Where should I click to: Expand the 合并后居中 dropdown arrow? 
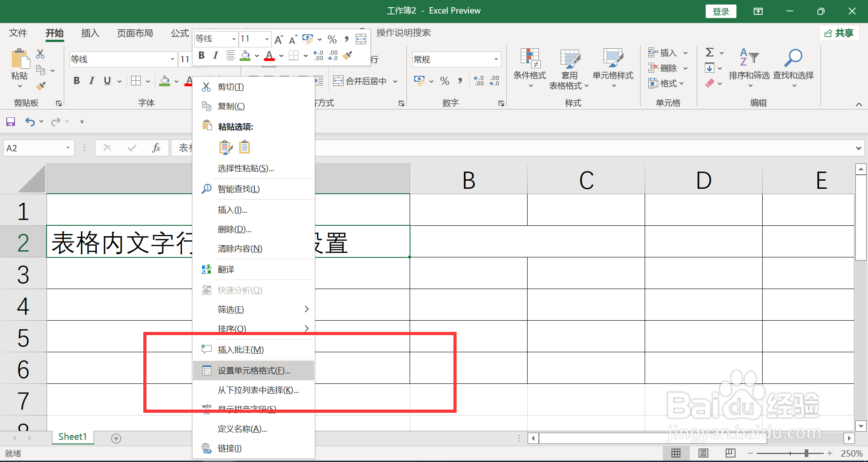coord(395,81)
